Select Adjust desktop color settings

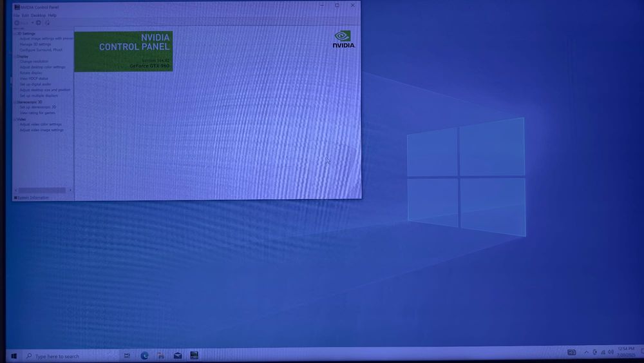[43, 68]
